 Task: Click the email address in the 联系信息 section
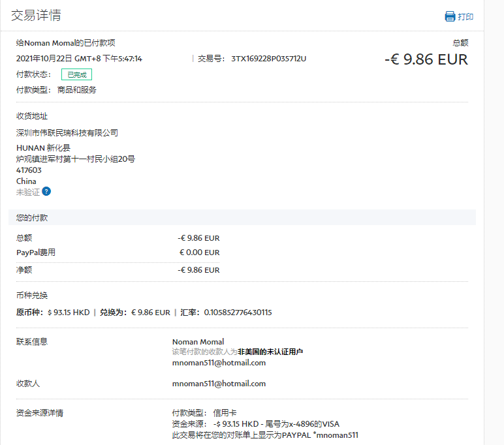pos(219,363)
